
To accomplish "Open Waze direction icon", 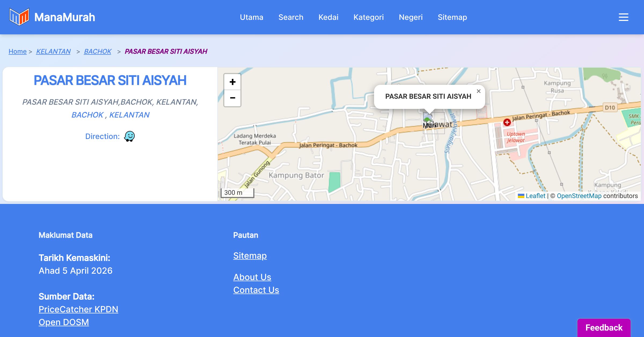I will (x=129, y=136).
